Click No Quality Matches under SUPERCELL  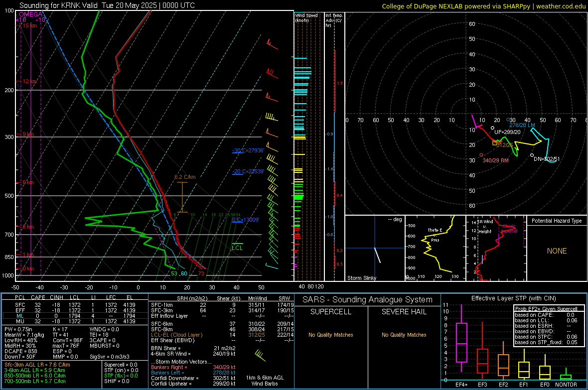[x=331, y=335]
